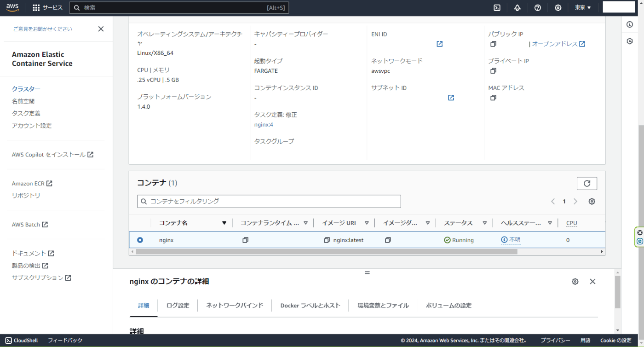Image resolution: width=644 pixels, height=347 pixels.
Task: Open settings gear in top navigation
Action: pos(558,8)
